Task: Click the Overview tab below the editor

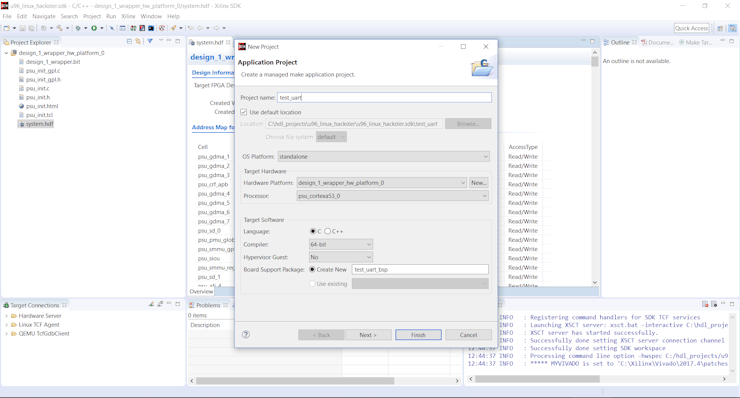Action: (201, 291)
